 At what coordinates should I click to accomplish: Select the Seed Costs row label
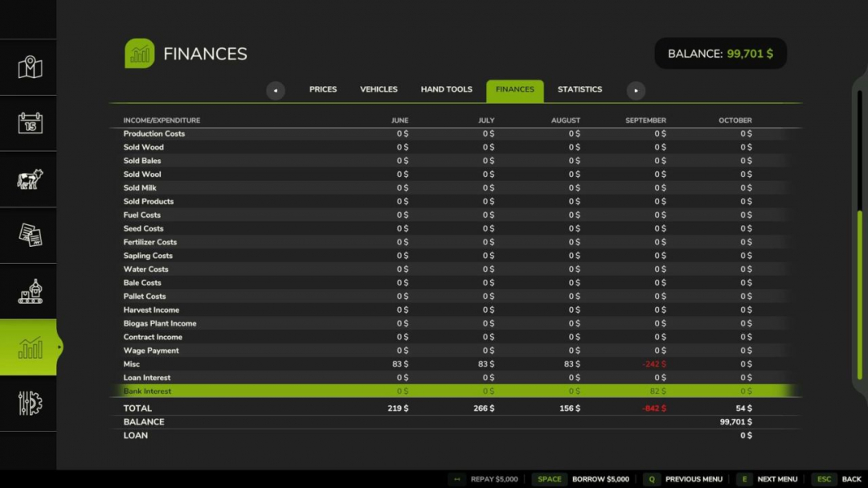143,228
